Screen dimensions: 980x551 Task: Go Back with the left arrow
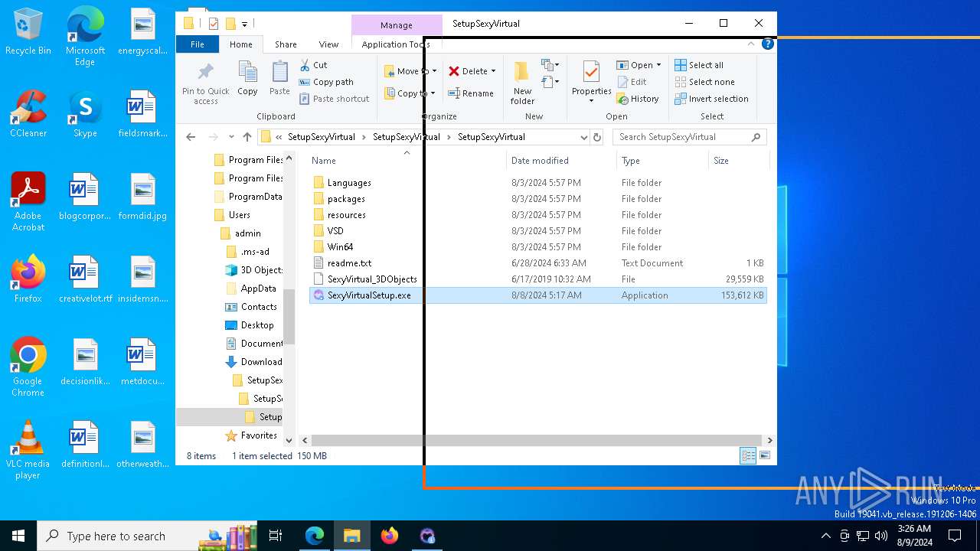pyautogui.click(x=191, y=137)
